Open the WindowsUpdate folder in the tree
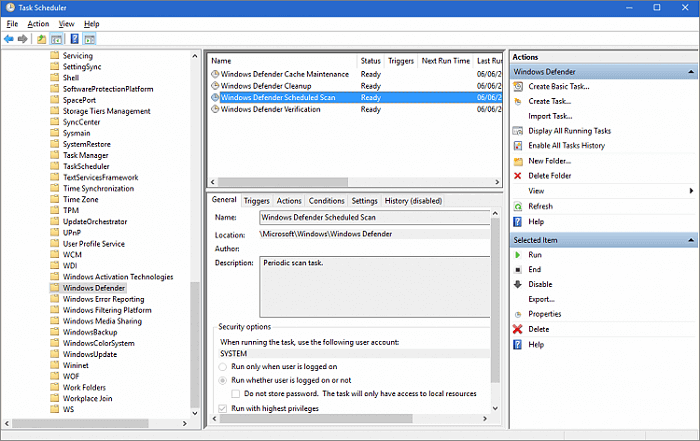 (x=90, y=355)
